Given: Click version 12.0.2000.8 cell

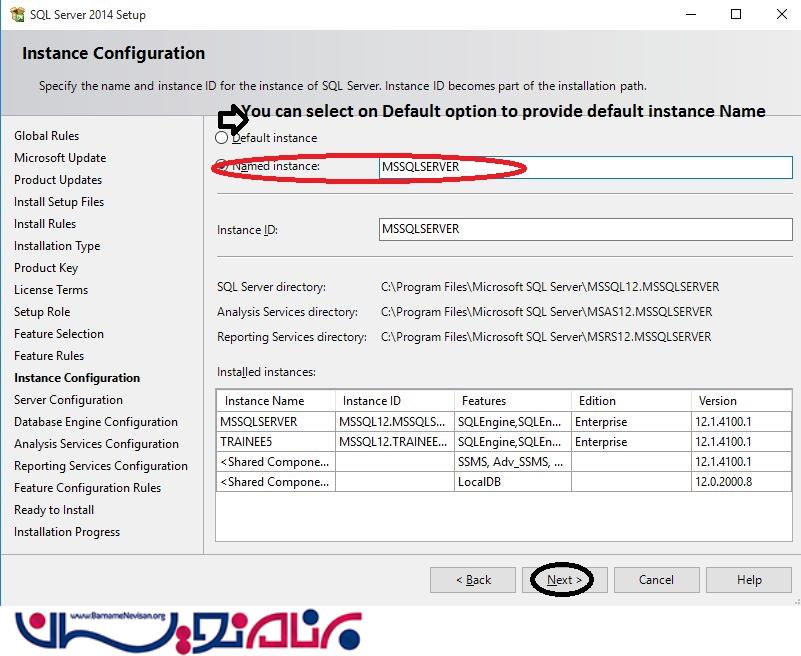Looking at the screenshot, I should [x=742, y=482].
